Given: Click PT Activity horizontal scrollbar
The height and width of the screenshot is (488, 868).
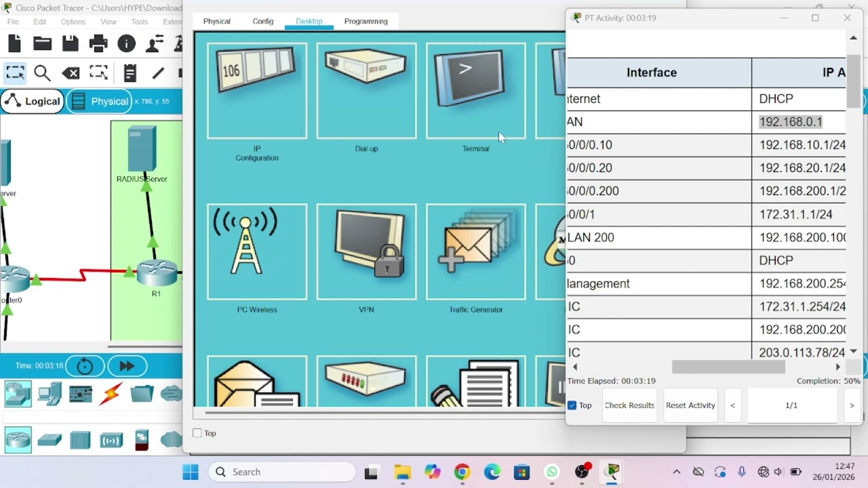Looking at the screenshot, I should pyautogui.click(x=728, y=367).
